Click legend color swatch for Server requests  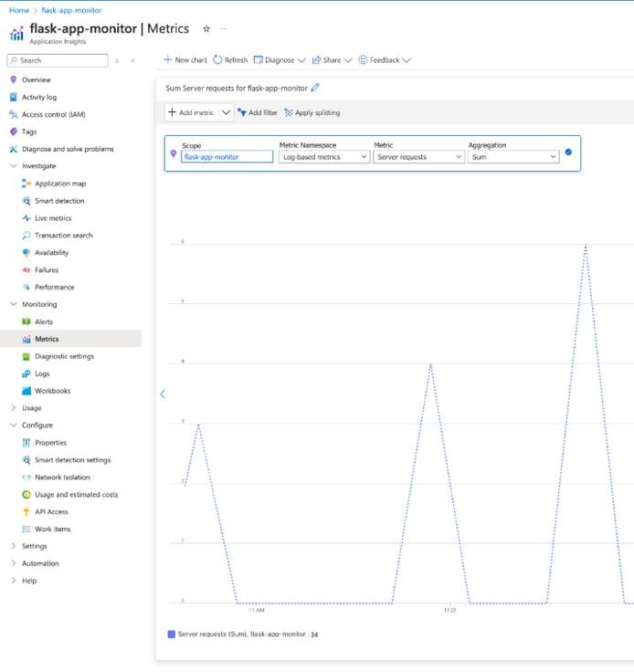pos(172,635)
